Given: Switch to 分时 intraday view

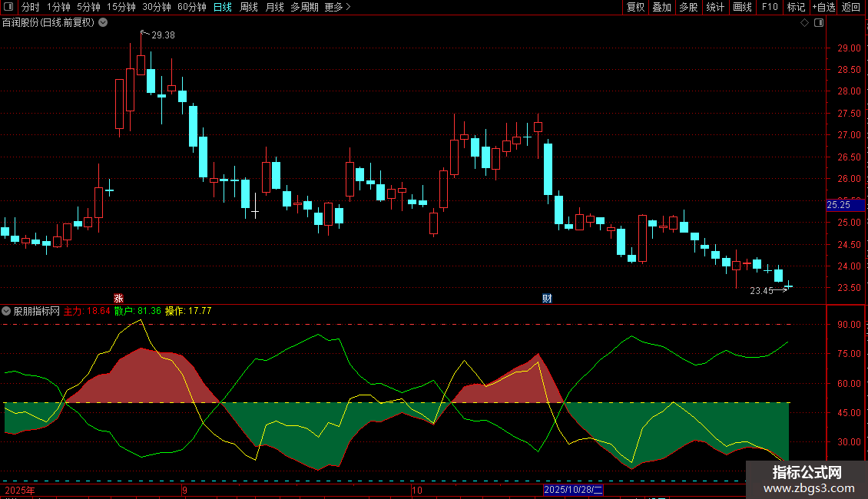Looking at the screenshot, I should (x=31, y=7).
